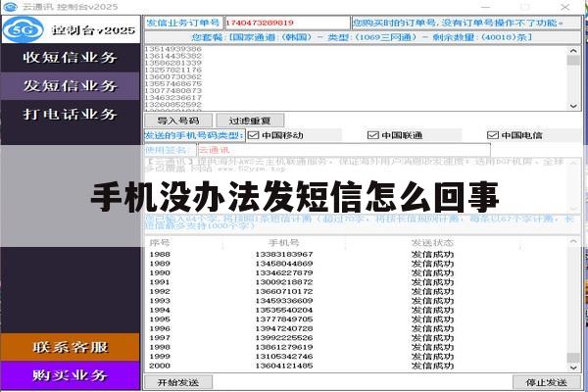Click 停止发送 button
The height and width of the screenshot is (392, 588).
[547, 382]
